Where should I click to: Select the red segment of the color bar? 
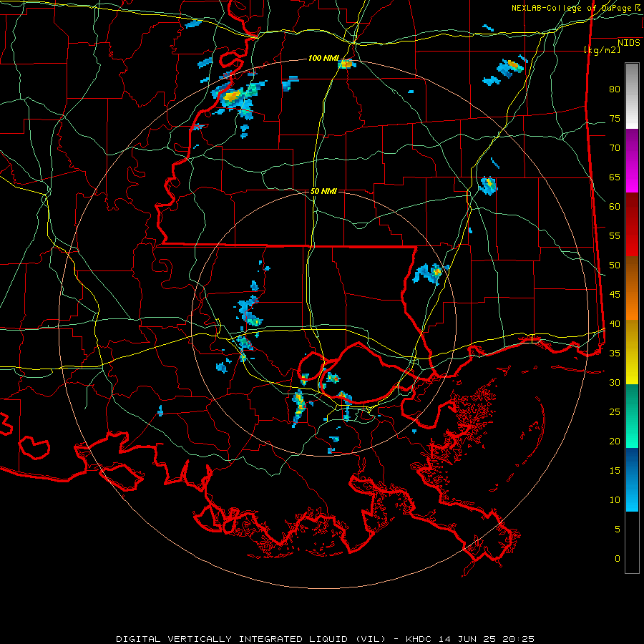coord(632,225)
